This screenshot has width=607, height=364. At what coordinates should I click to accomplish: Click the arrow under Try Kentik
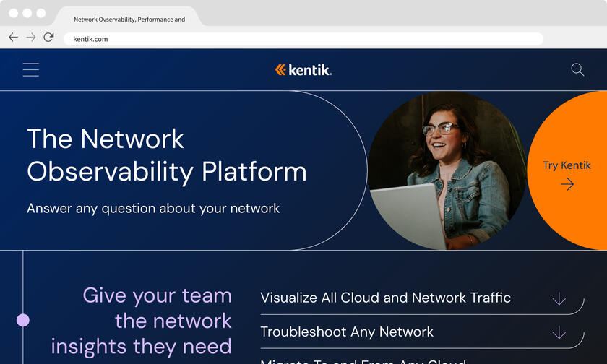[567, 184]
